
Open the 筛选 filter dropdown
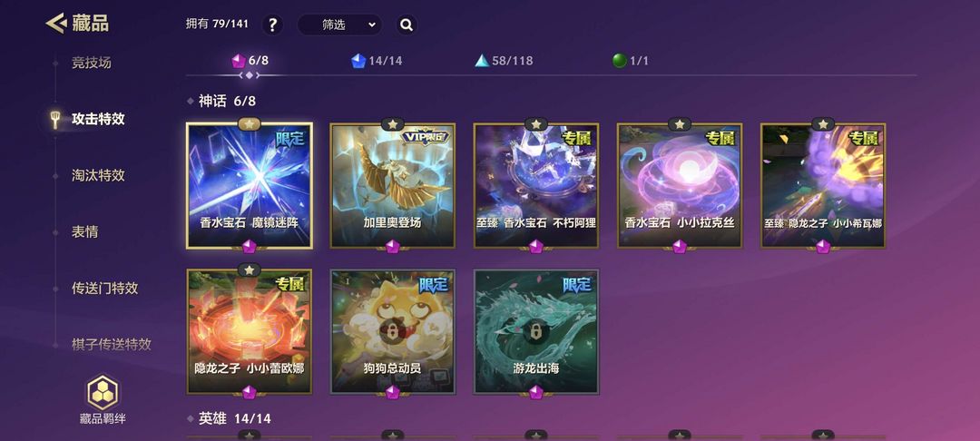339,25
